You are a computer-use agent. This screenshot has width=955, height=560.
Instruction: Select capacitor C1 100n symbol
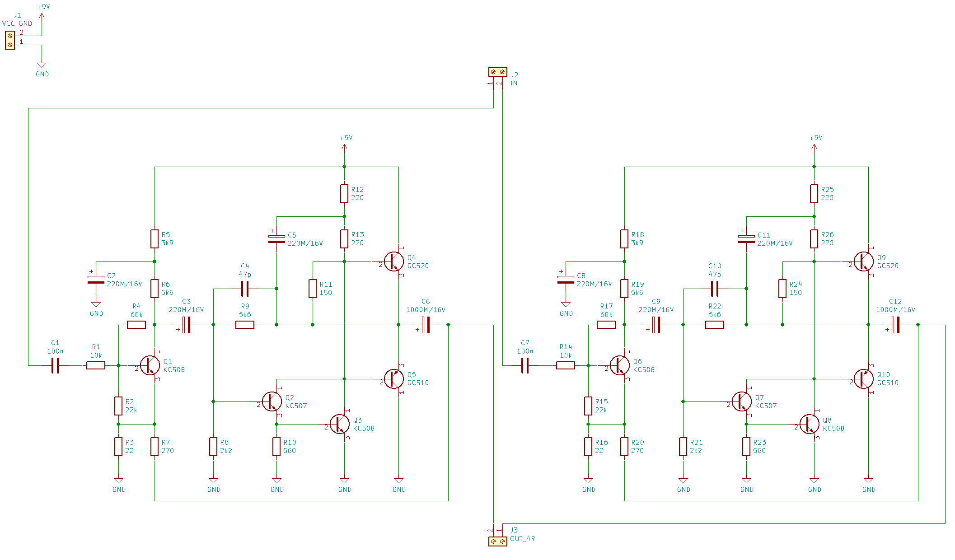[55, 365]
